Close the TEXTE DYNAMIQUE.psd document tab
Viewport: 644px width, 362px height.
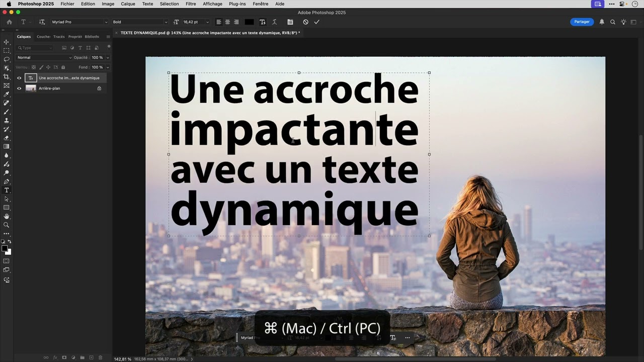point(116,33)
